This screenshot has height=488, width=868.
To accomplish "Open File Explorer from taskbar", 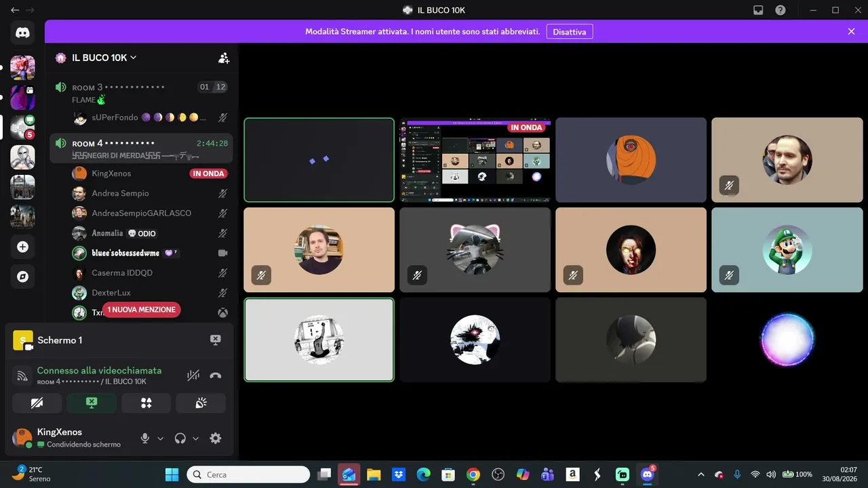I will [x=374, y=474].
